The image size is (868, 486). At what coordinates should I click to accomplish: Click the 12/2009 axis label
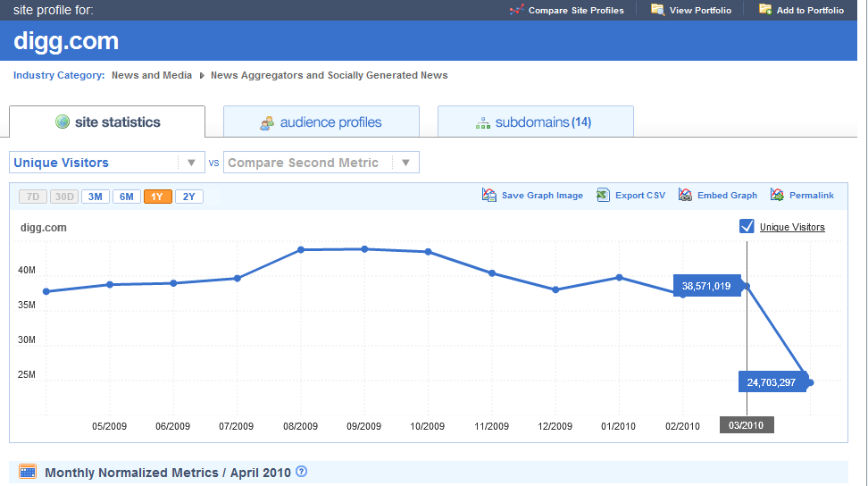[555, 426]
